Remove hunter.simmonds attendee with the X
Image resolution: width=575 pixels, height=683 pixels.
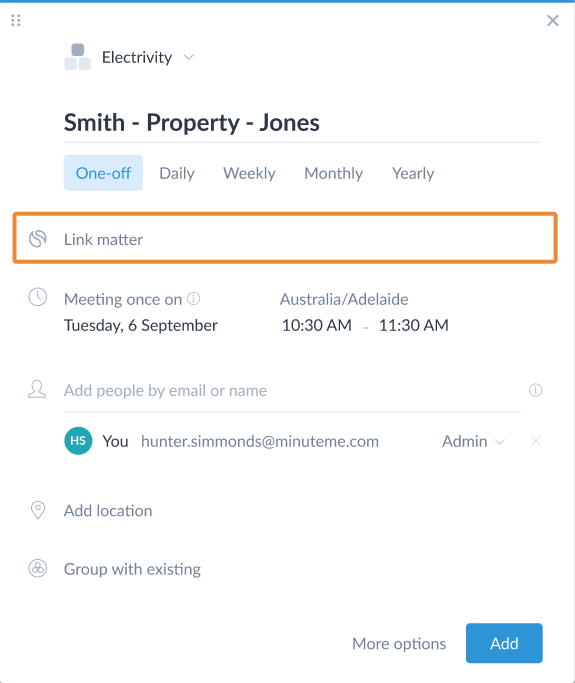[536, 441]
